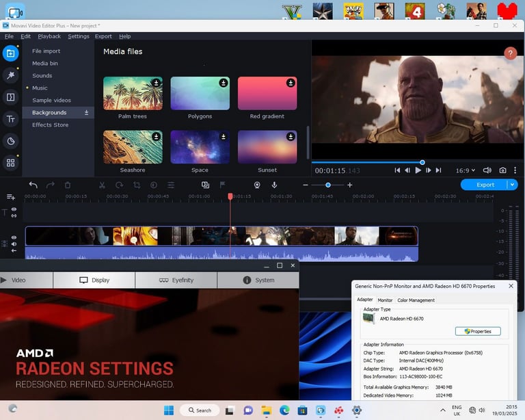525x420 pixels.
Task: Click the Crop tool in timeline toolbar
Action: (137, 185)
